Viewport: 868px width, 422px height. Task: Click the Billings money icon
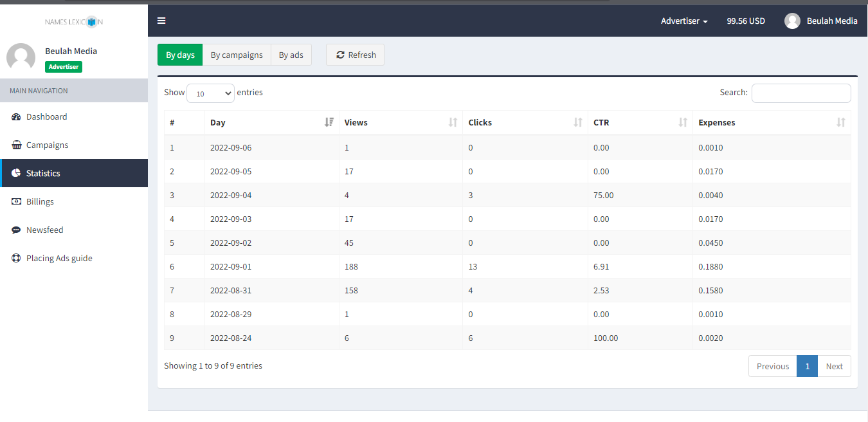click(x=16, y=201)
